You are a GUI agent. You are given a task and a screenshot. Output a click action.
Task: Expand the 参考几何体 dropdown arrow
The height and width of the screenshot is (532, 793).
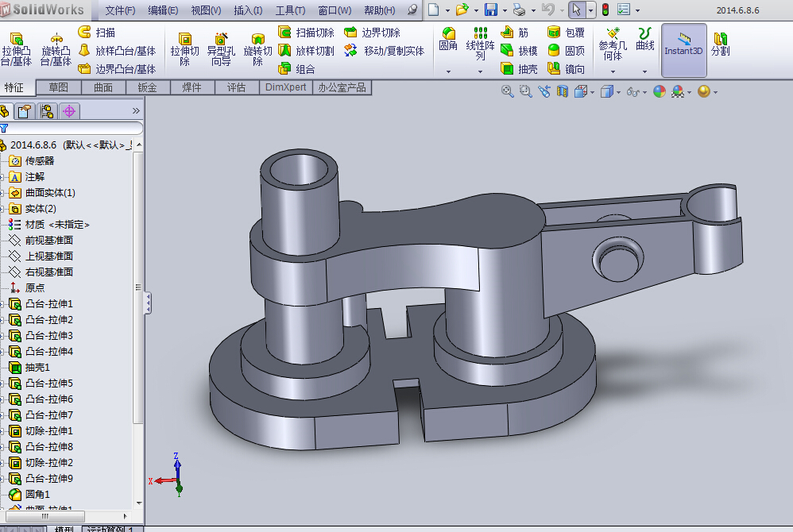pyautogui.click(x=613, y=71)
